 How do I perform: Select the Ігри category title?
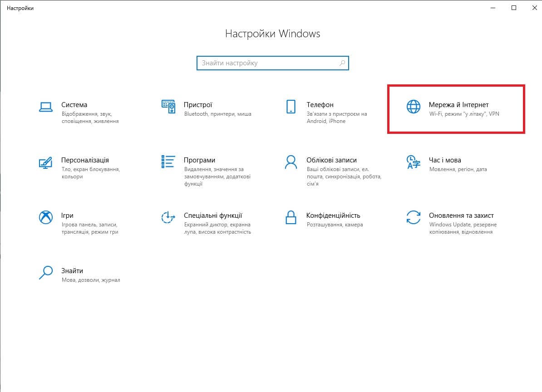coord(67,216)
